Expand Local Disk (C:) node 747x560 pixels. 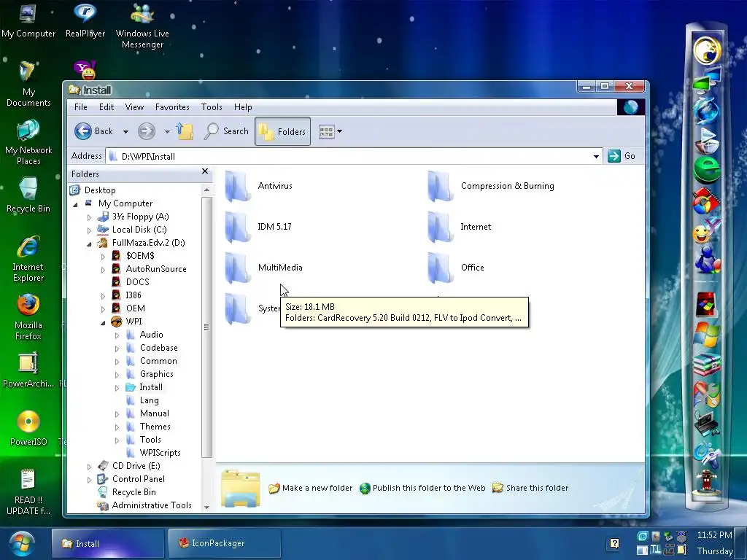click(89, 230)
